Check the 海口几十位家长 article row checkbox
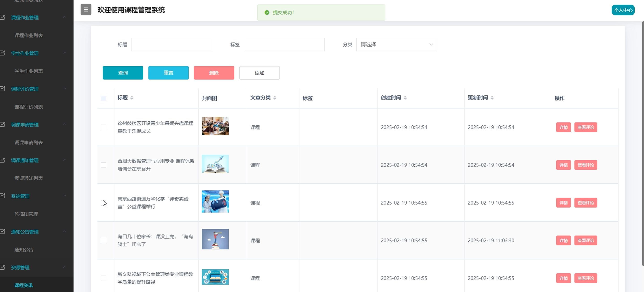644x292 pixels. click(x=103, y=240)
